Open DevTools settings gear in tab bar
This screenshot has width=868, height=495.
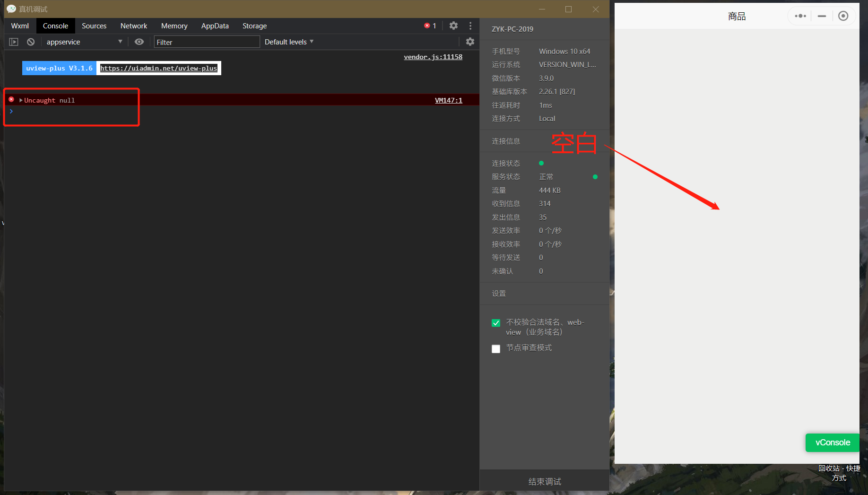(453, 26)
